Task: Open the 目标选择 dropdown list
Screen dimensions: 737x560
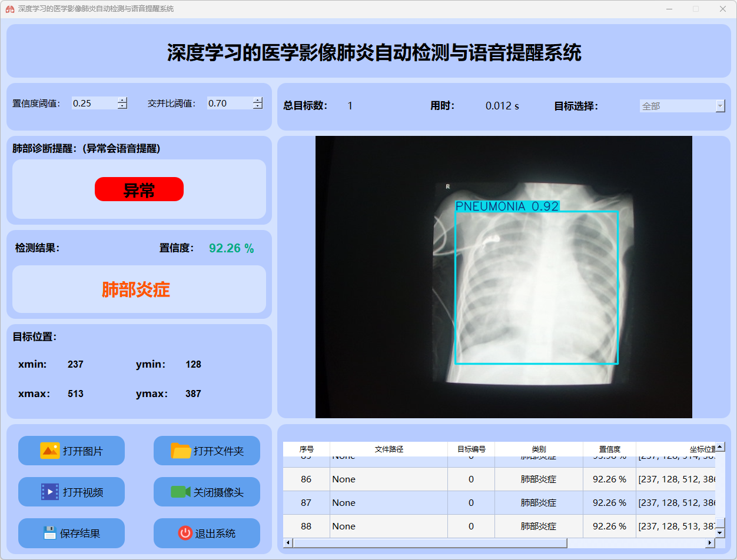Action: 720,106
